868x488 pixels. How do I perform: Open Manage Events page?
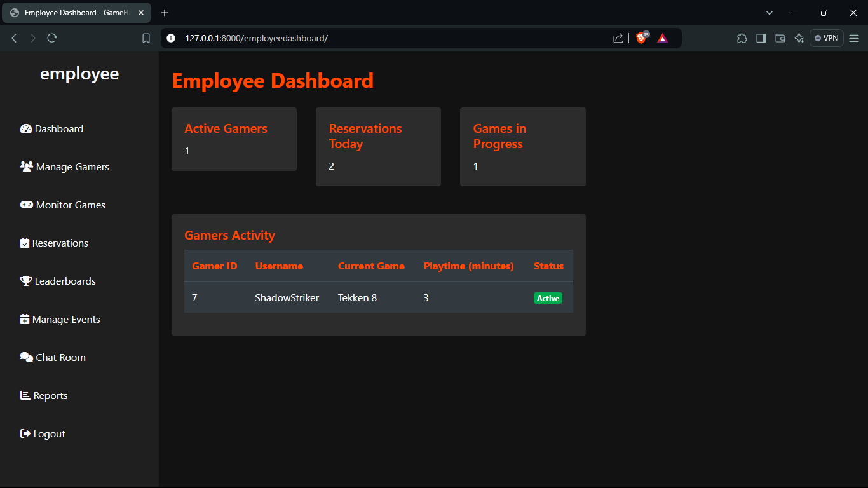[60, 319]
